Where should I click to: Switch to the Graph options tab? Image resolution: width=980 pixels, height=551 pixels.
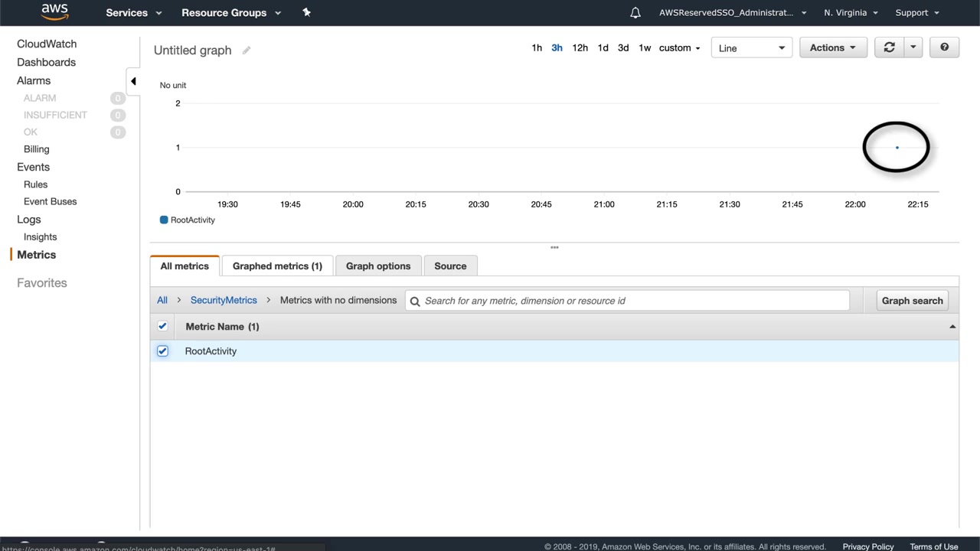(x=378, y=266)
